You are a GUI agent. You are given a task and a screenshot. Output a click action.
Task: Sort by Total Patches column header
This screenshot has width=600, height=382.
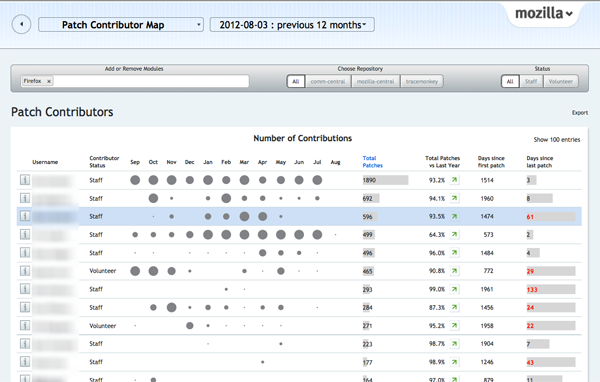[372, 162]
